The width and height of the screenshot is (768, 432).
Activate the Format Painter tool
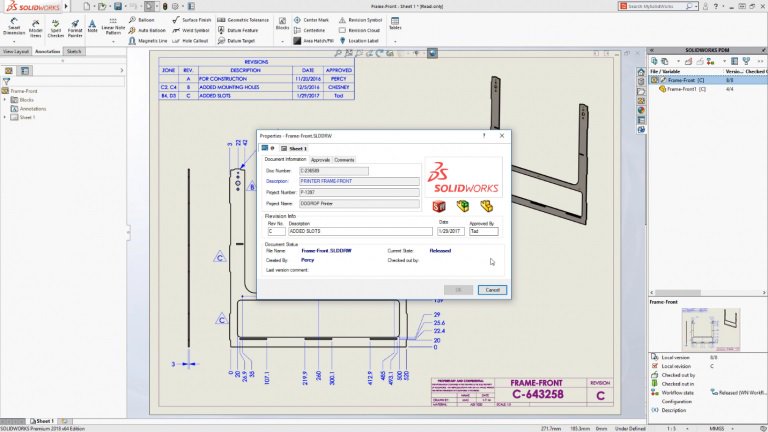point(75,28)
